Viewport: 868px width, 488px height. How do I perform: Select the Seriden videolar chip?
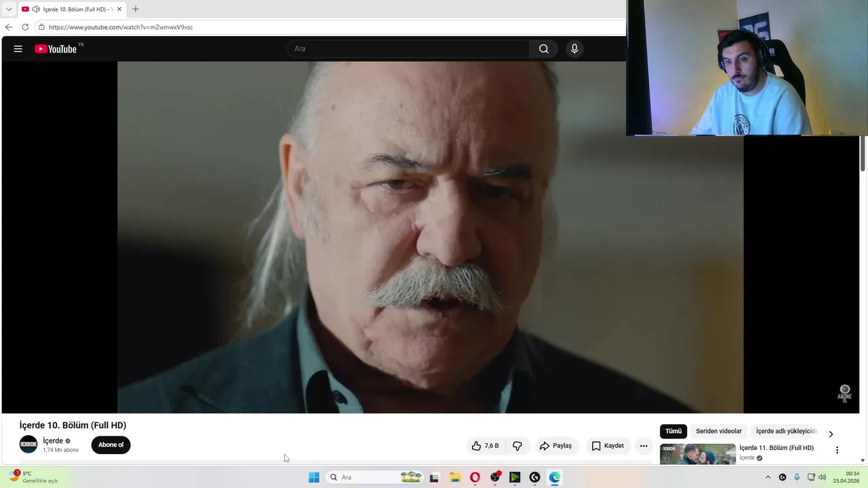pos(719,431)
